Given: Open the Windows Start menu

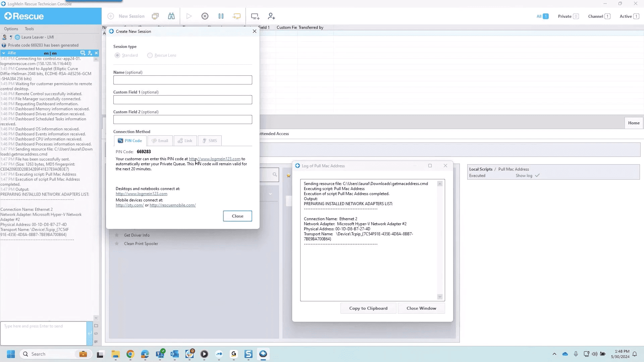Looking at the screenshot, I should (x=11, y=354).
